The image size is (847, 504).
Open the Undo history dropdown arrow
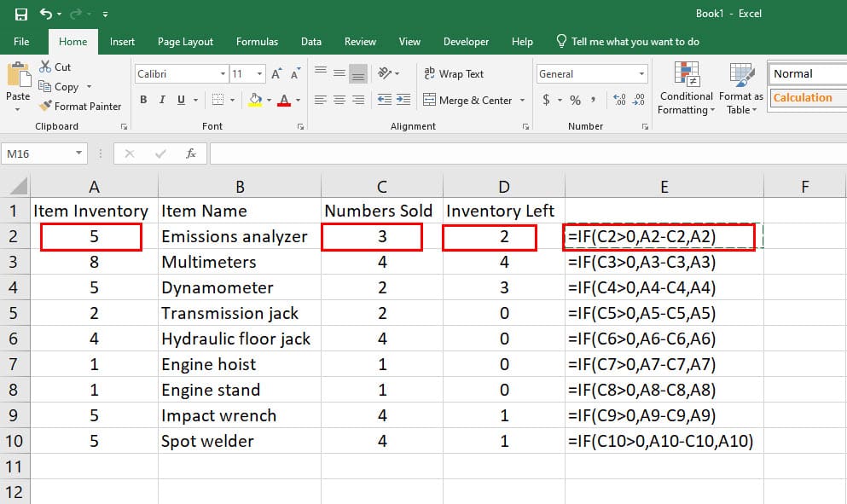59,14
